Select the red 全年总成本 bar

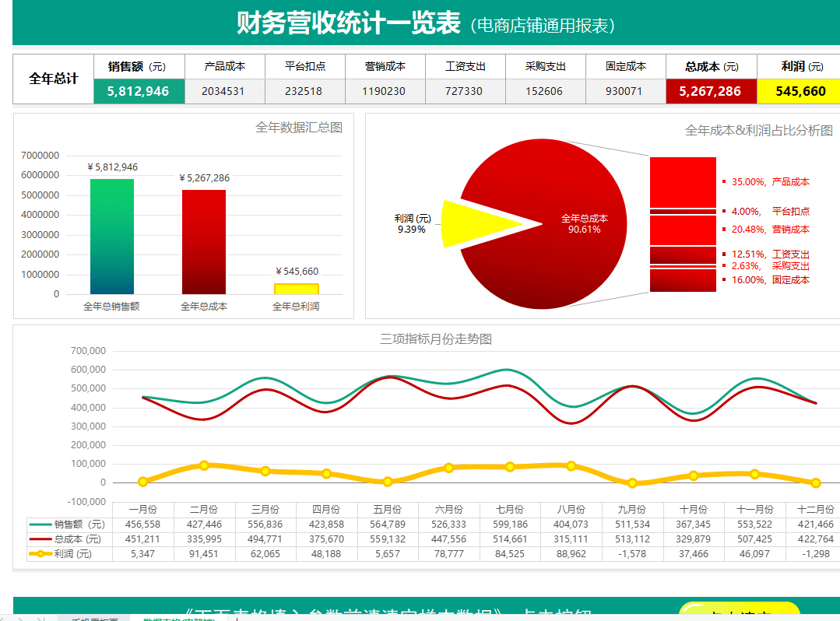coord(203,242)
